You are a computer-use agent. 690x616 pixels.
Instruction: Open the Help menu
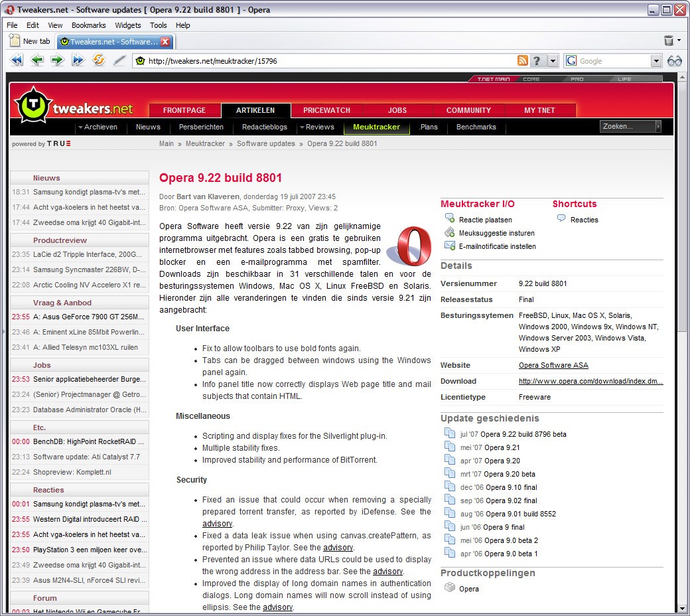(182, 25)
